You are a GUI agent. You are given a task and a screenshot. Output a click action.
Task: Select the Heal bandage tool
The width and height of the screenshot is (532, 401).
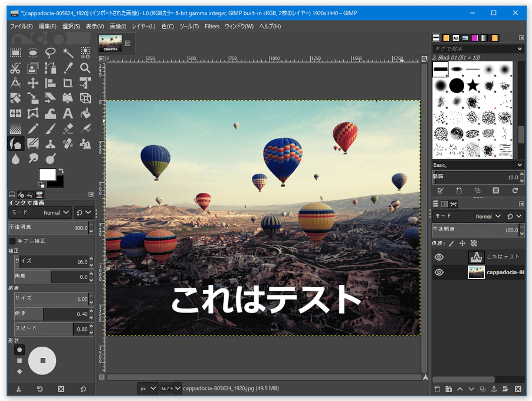coord(68,143)
